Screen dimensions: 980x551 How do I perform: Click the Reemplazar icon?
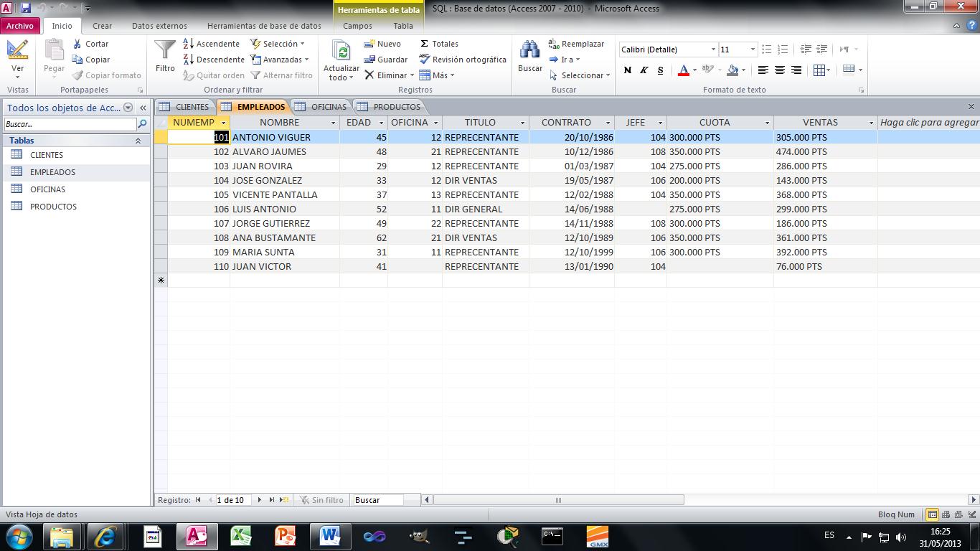pyautogui.click(x=554, y=44)
